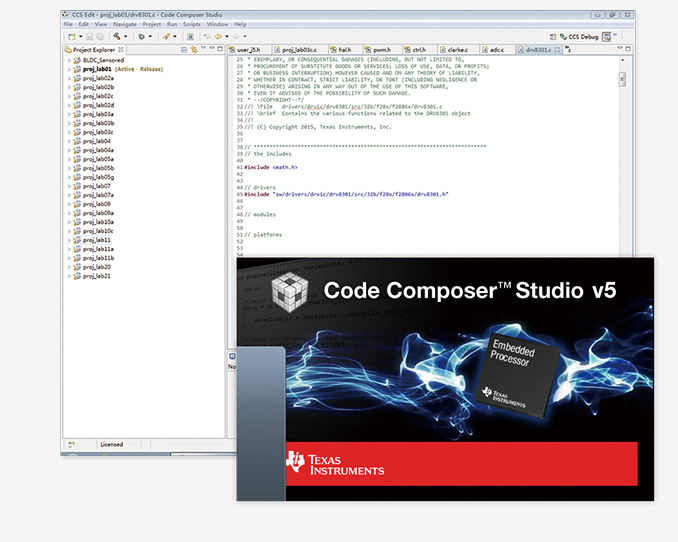Screen dimensions: 678x542
Task: Open Project Explorer view menu triangle
Action: click(203, 48)
